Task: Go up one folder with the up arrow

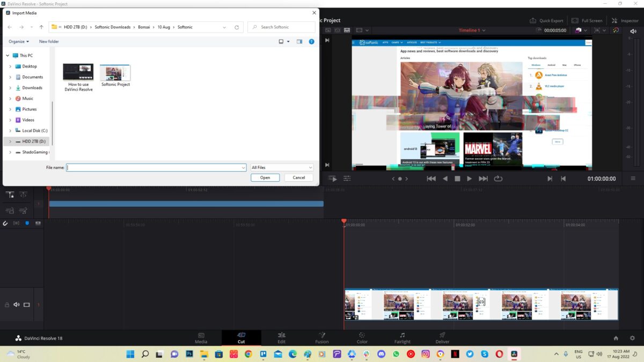Action: tap(41, 27)
